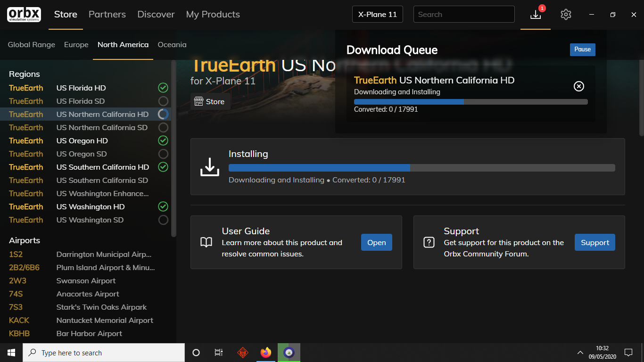This screenshot has height=362, width=644.
Task: Select US Southern California SD row
Action: coord(85,180)
